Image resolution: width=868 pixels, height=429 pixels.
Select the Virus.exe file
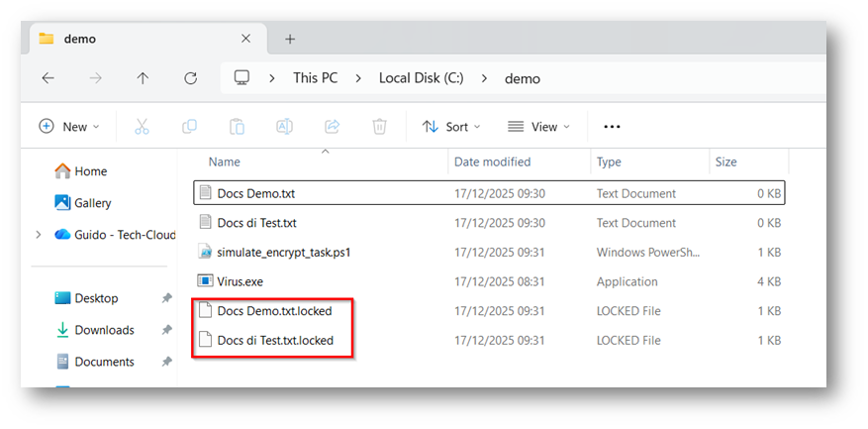click(x=241, y=281)
